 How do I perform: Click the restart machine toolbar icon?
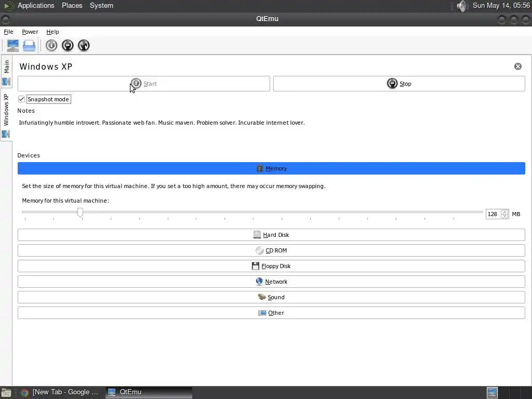[x=84, y=46]
